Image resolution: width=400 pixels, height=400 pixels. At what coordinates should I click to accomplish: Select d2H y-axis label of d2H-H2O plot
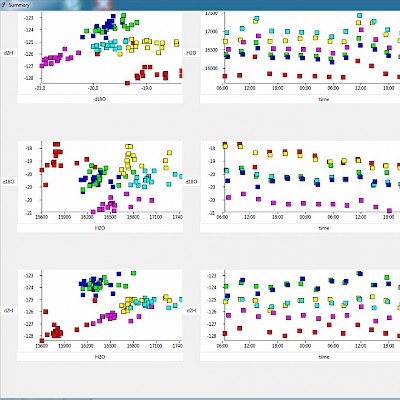8,311
